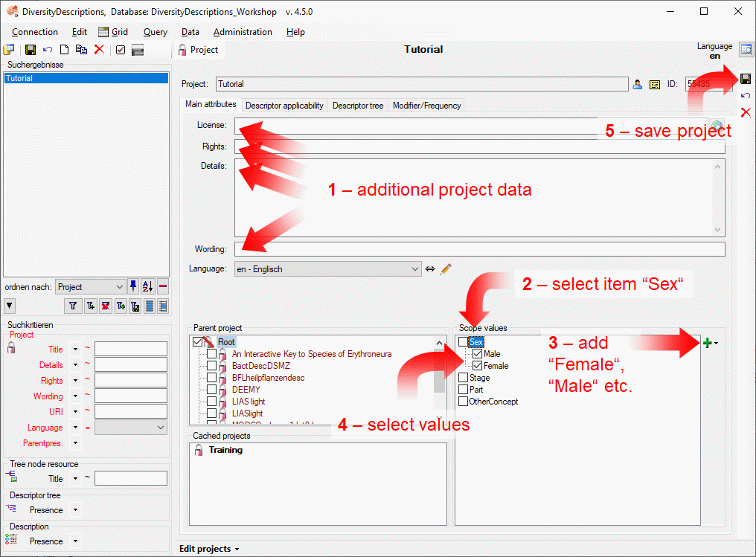Screen dimensions: 756x557
Task: Click the red X delete icon in the top toolbar
Action: [x=98, y=50]
